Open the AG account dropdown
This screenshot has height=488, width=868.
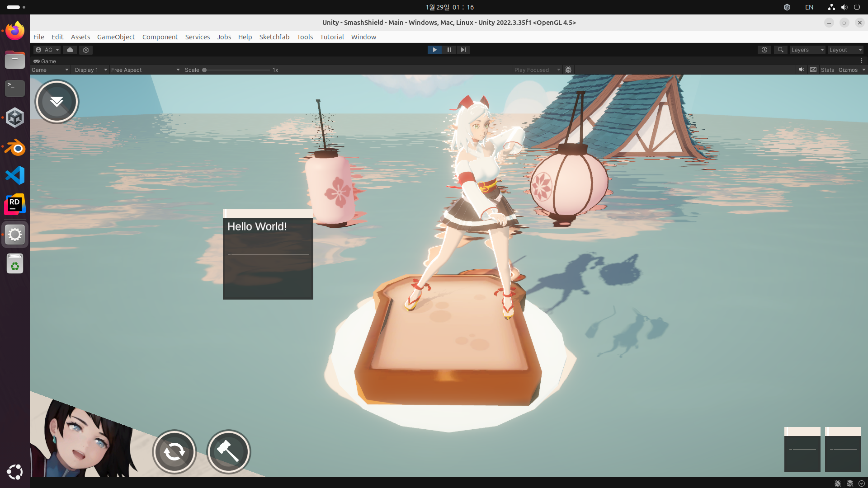coord(47,50)
